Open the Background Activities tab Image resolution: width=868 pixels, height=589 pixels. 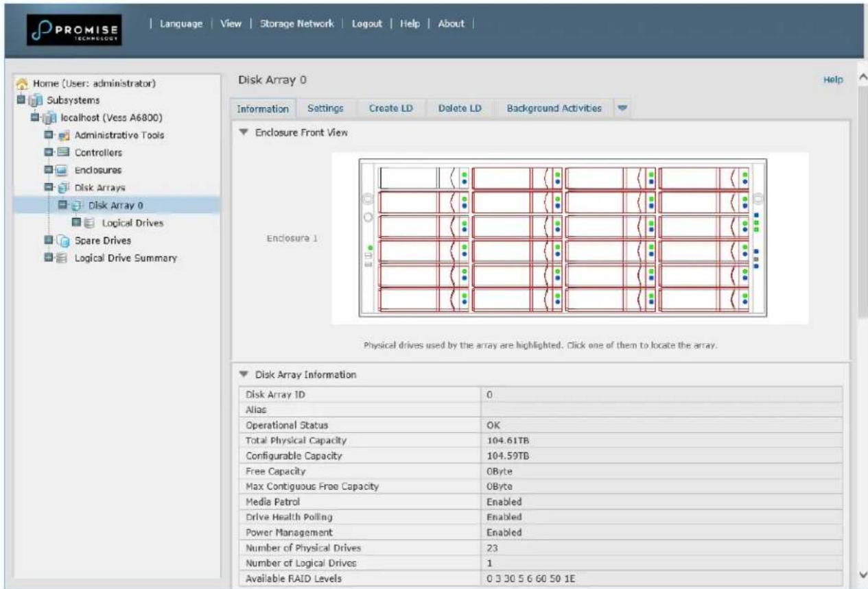coord(554,108)
